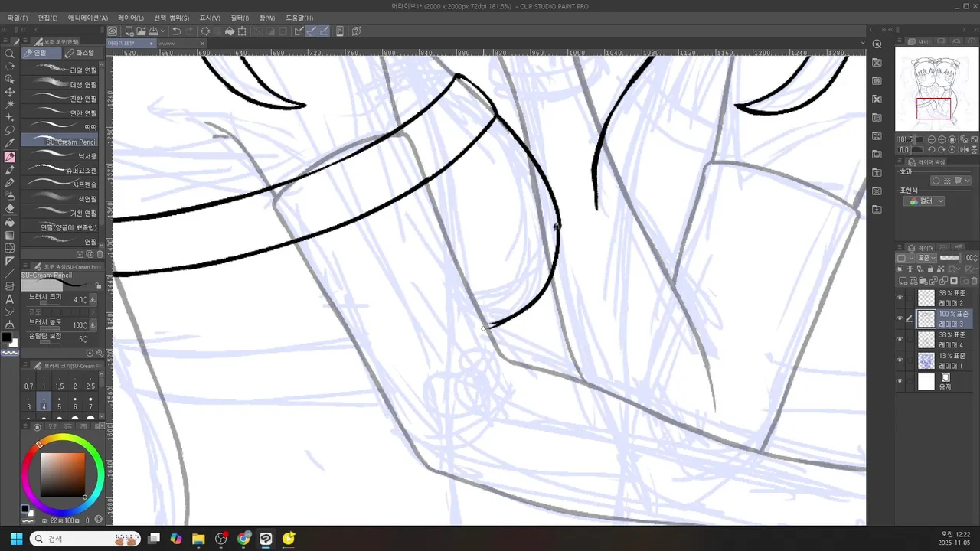Select the Text tool
Viewport: 980px width, 551px height.
(x=10, y=299)
